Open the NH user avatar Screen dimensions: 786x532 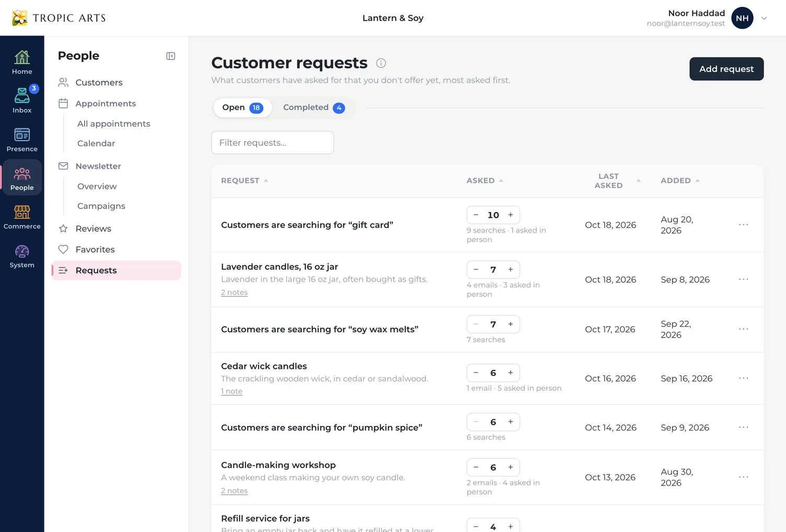click(x=742, y=18)
